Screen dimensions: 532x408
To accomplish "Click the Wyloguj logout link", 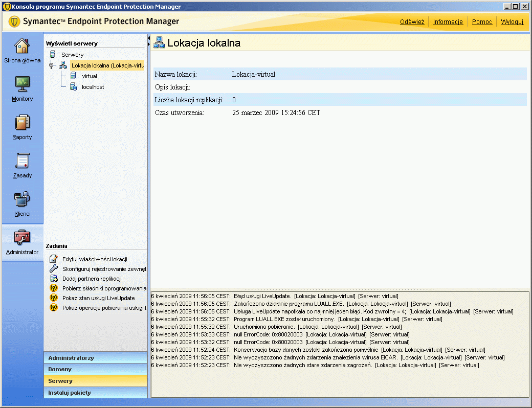I will (512, 21).
